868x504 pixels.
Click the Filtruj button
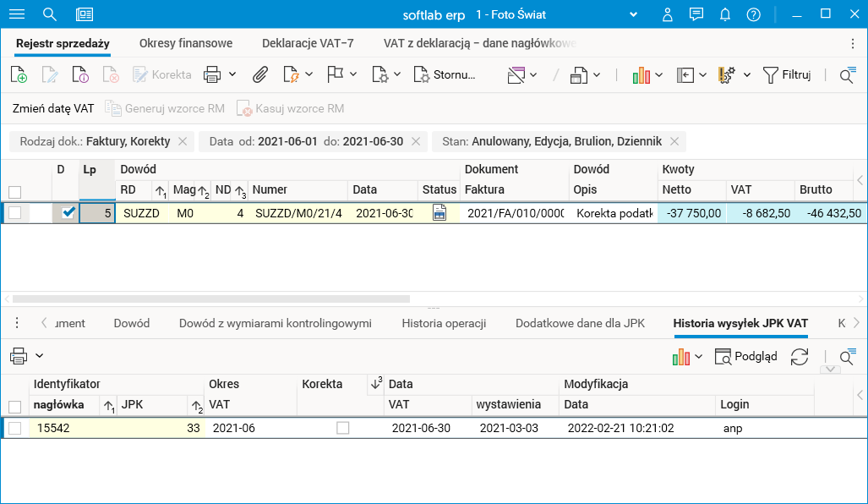pos(787,74)
